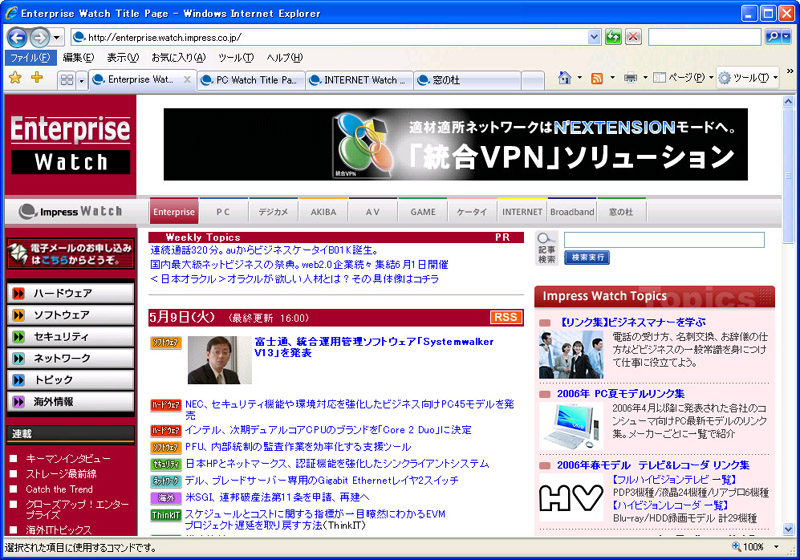Viewport: 800px width, 560px height.
Task: Click the セキュリティ sidebar button
Action: point(70,337)
